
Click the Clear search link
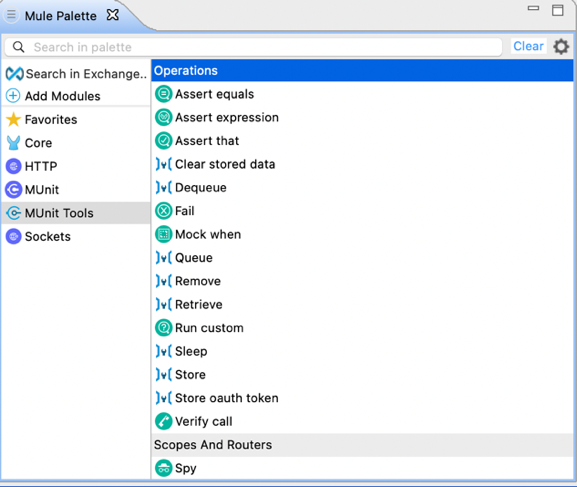pos(528,46)
